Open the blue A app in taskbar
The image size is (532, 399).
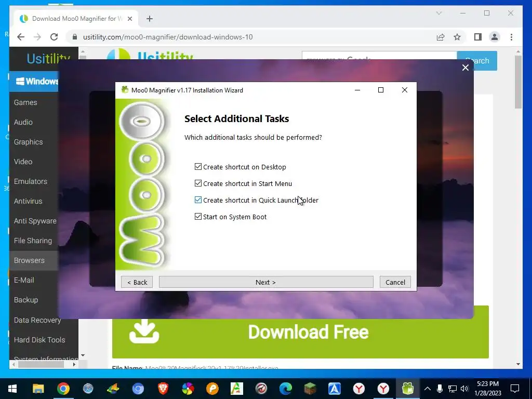334,389
